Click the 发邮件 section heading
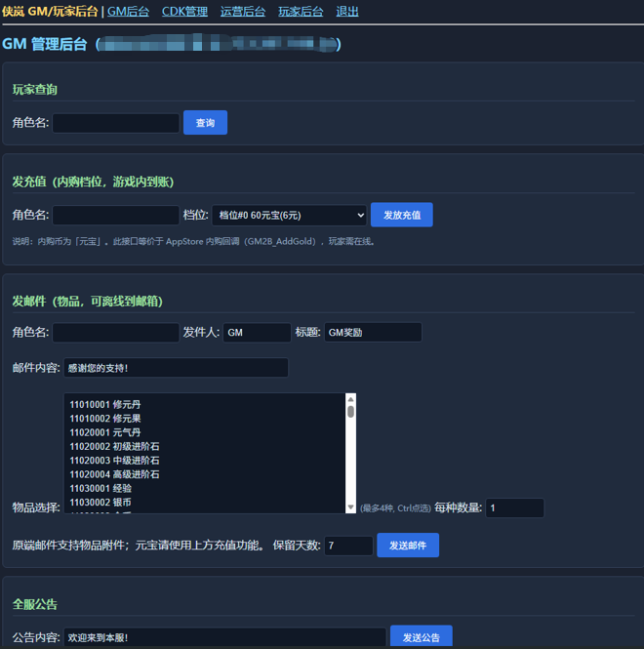644x649 pixels. [x=87, y=301]
